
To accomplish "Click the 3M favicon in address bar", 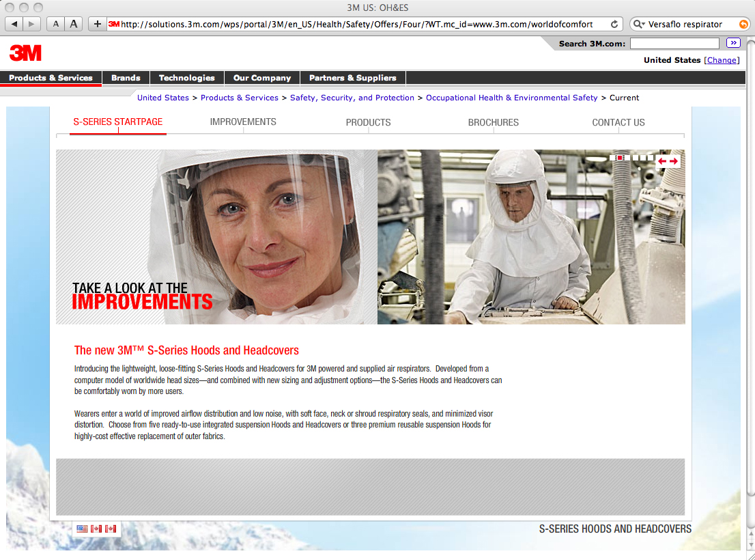I will (113, 24).
